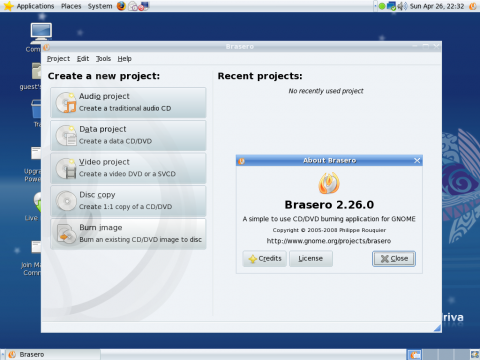Show Credits in About Brasero dialog
This screenshot has width=480, height=360.
tap(265, 259)
